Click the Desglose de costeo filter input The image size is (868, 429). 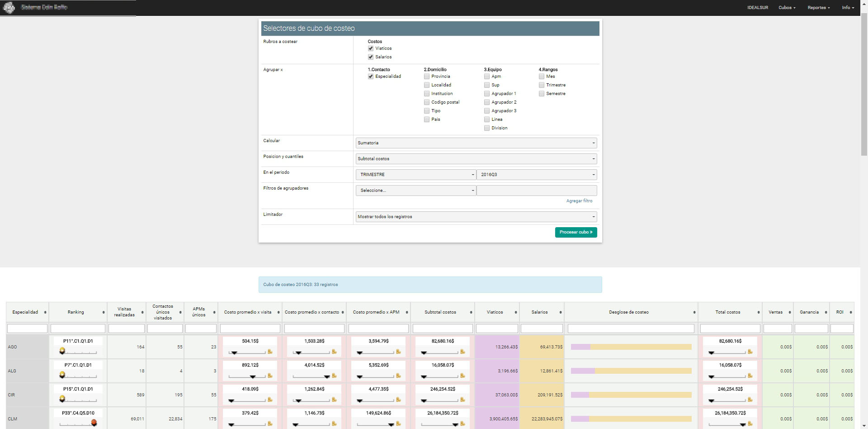(x=631, y=329)
